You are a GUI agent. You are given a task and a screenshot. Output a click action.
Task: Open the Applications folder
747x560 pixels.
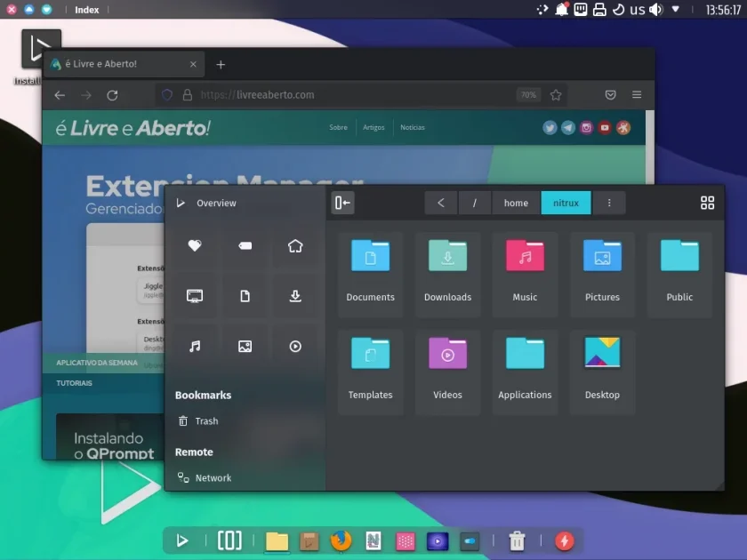point(525,372)
